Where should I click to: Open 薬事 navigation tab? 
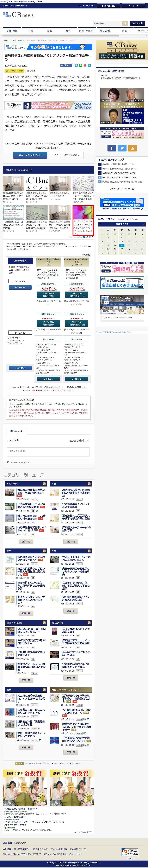point(49,31)
